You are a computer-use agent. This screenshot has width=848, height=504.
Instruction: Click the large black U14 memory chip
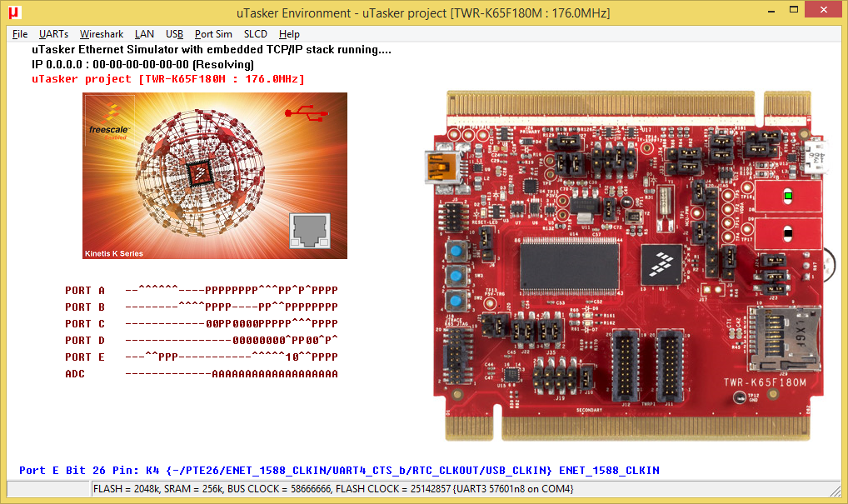(571, 265)
